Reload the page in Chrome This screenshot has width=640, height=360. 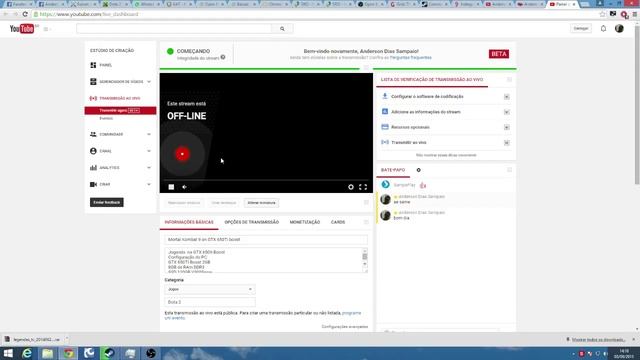[x=25, y=14]
